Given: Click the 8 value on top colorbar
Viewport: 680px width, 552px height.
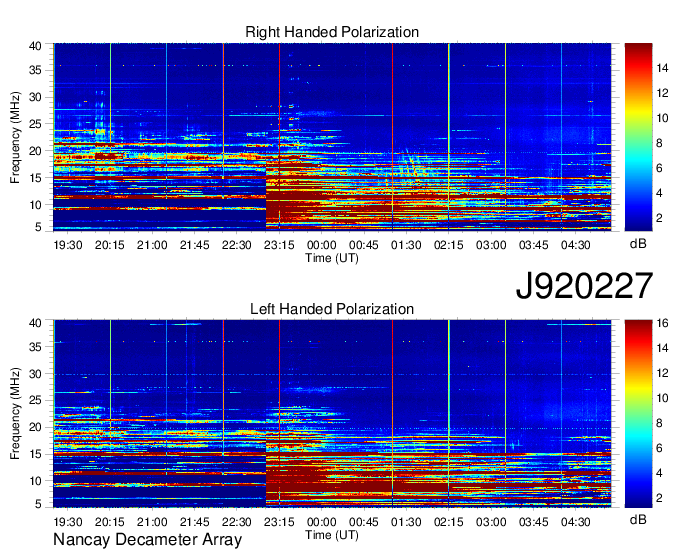Looking at the screenshot, I should [x=659, y=143].
